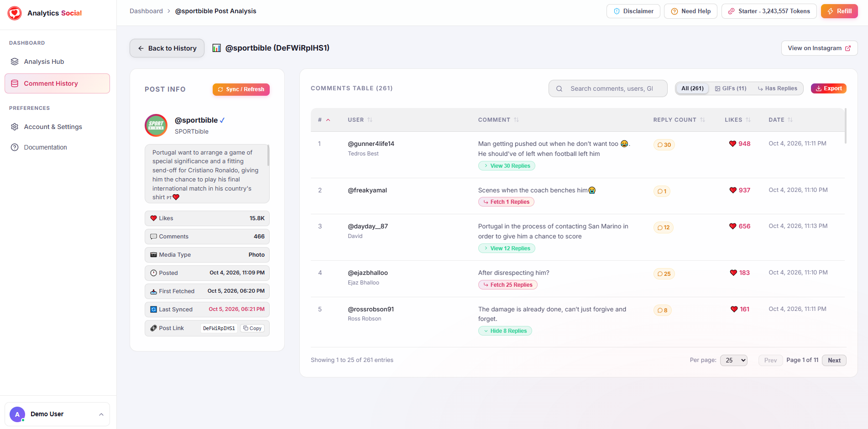Sort table by COMMENT column
868x429 pixels.
(x=498, y=120)
